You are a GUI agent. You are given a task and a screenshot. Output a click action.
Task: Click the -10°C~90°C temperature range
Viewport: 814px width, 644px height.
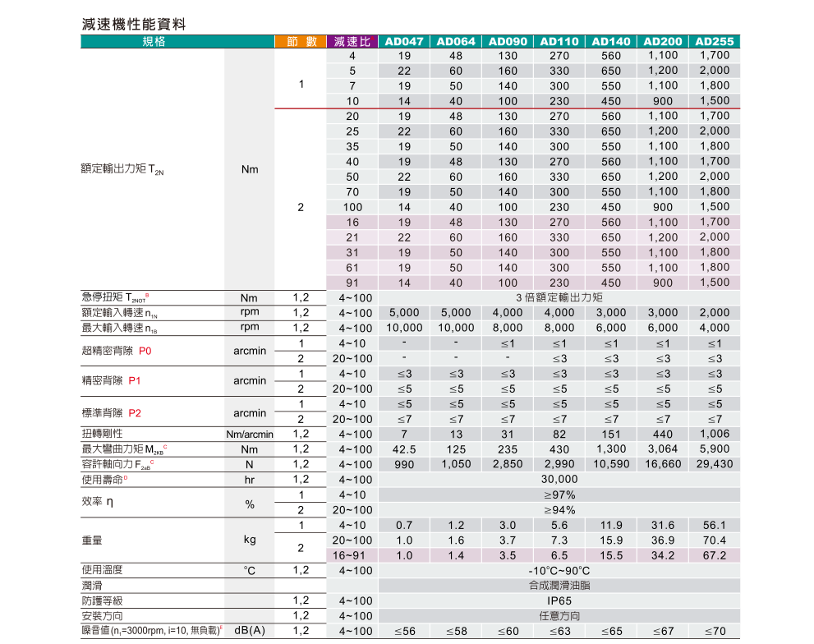(x=559, y=571)
